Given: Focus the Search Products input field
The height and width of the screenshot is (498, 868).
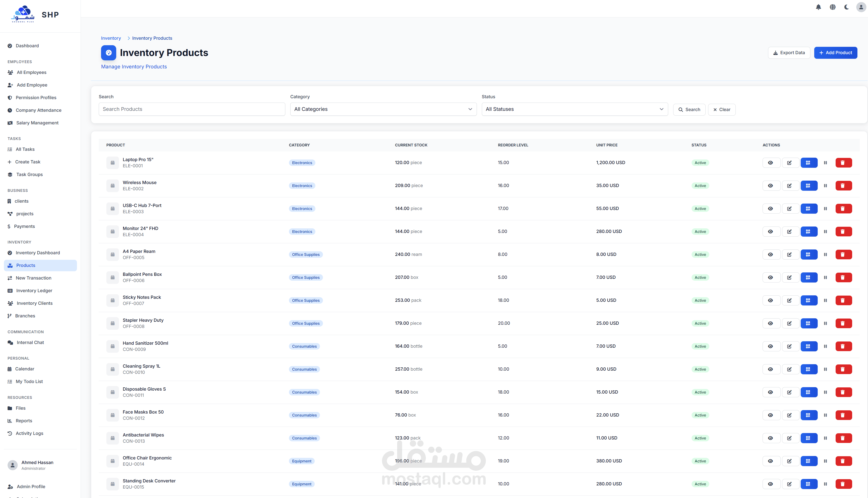Looking at the screenshot, I should click(192, 109).
